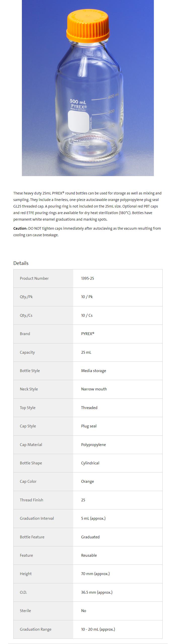176x644 pixels.
Task: Click the "10 / Cs" quantity value
Action: click(x=87, y=315)
